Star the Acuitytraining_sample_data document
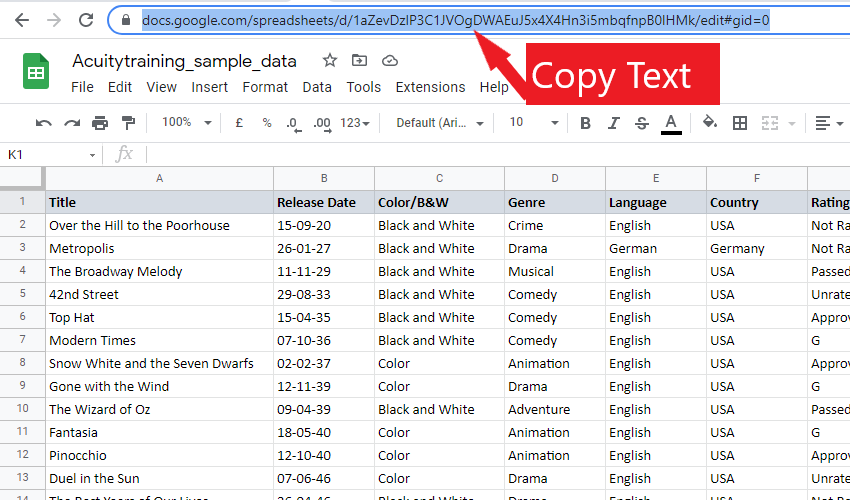The height and width of the screenshot is (500, 850). pyautogui.click(x=330, y=60)
